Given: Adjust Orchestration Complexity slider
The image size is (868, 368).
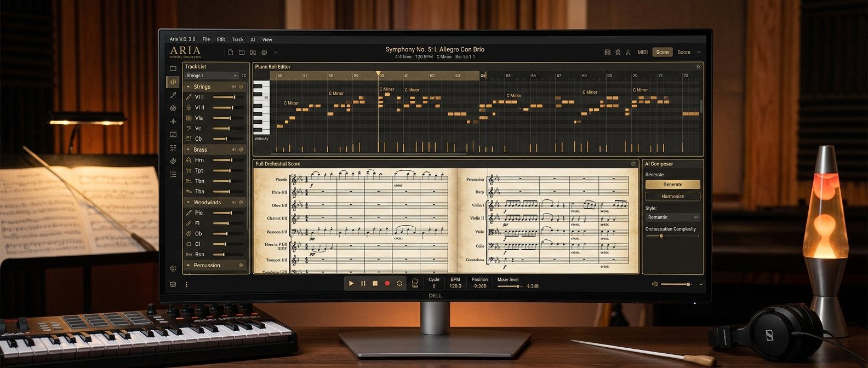Looking at the screenshot, I should click(672, 235).
